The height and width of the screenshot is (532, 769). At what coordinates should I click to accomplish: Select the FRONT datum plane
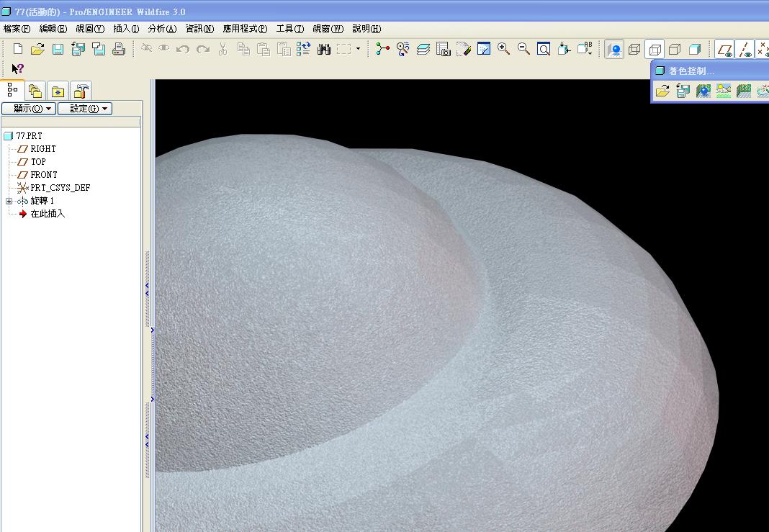[x=44, y=174]
